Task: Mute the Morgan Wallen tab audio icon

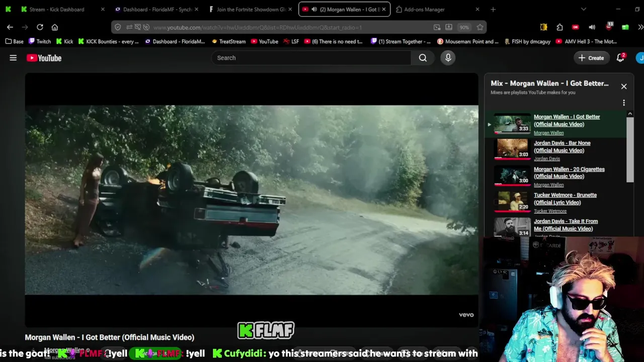Action: [x=314, y=9]
